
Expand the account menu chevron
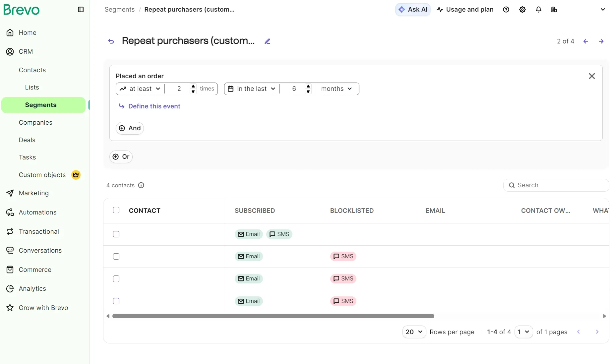pyautogui.click(x=603, y=10)
